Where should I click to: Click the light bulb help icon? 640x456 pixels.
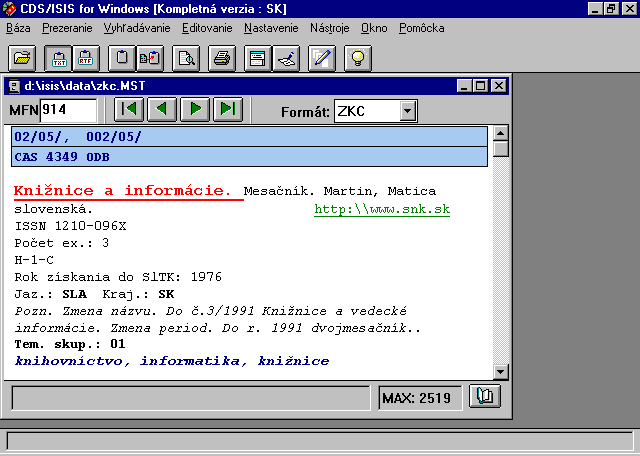tap(358, 58)
